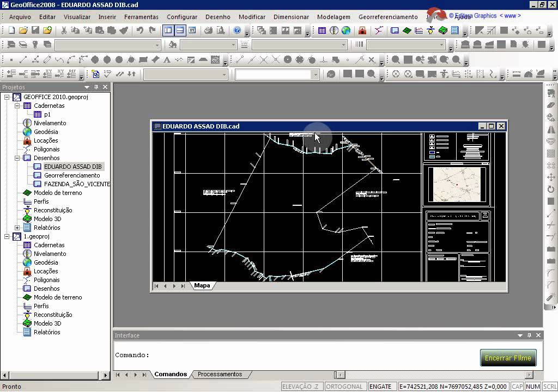Screen dimensions: 558x392
Task: Click the Modelo 3D green cube toolbar icon
Action: [x=443, y=30]
